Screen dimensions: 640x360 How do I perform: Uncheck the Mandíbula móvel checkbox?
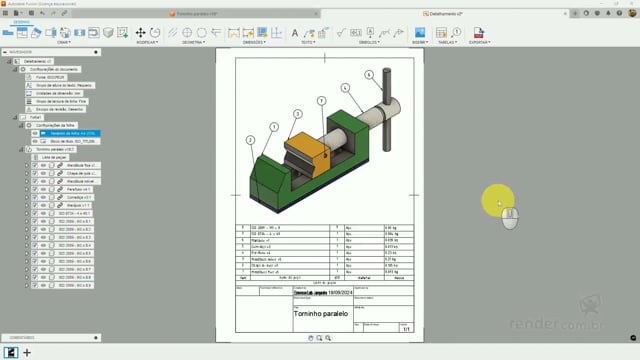(35, 181)
